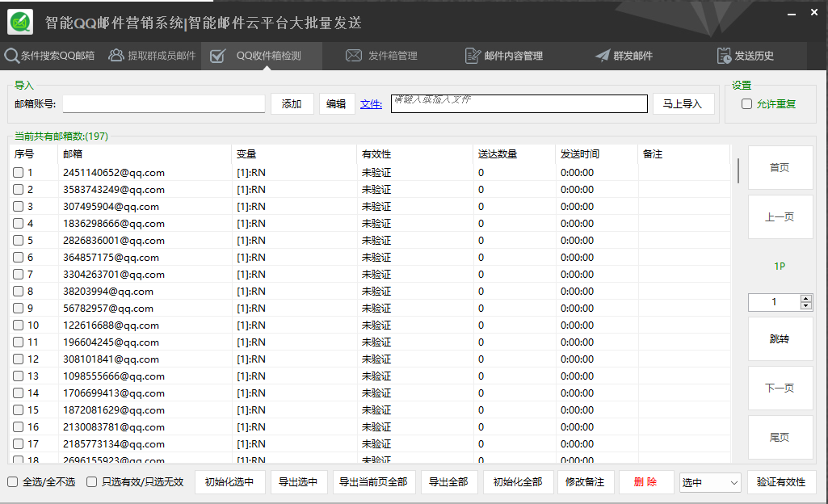Enable the 允许重复 checkbox
This screenshot has height=504, width=828.
coord(746,104)
